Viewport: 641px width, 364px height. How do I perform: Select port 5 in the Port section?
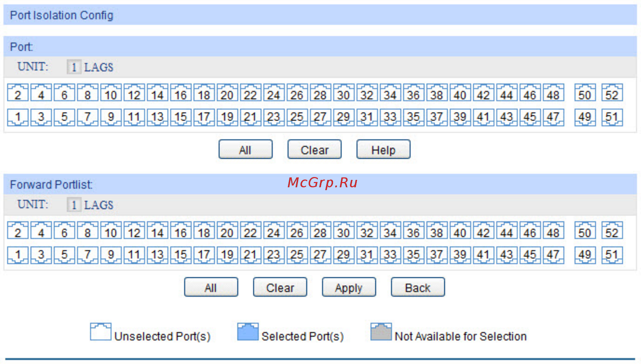64,117
